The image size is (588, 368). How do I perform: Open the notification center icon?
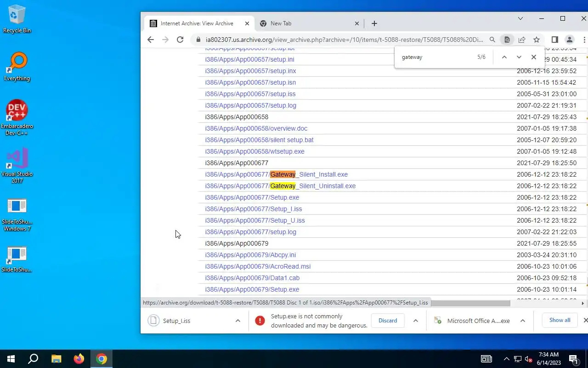(x=574, y=359)
